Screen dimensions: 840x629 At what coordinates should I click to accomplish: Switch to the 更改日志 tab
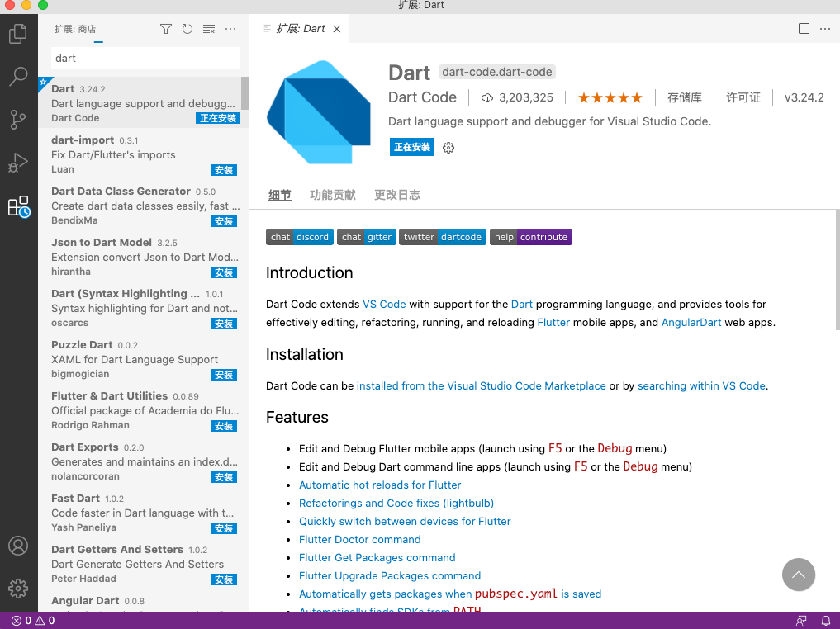point(396,195)
